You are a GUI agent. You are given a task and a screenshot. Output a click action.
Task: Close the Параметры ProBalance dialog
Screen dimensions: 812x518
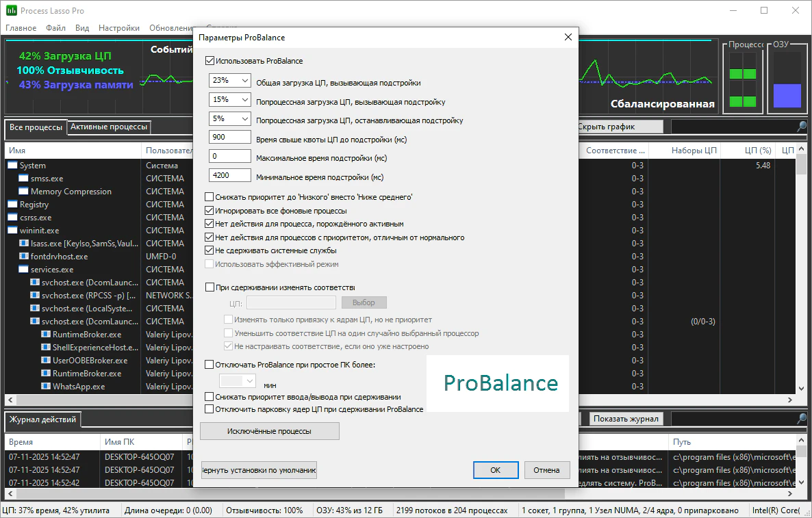pos(568,37)
